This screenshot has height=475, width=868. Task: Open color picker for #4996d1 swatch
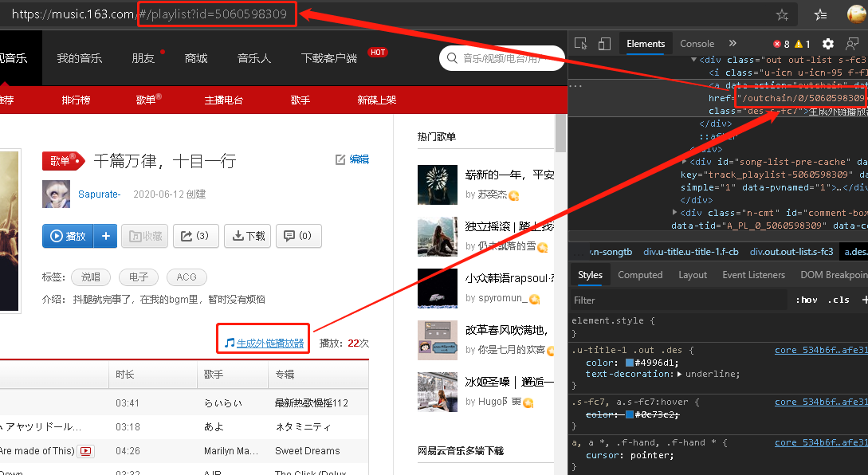(x=630, y=363)
